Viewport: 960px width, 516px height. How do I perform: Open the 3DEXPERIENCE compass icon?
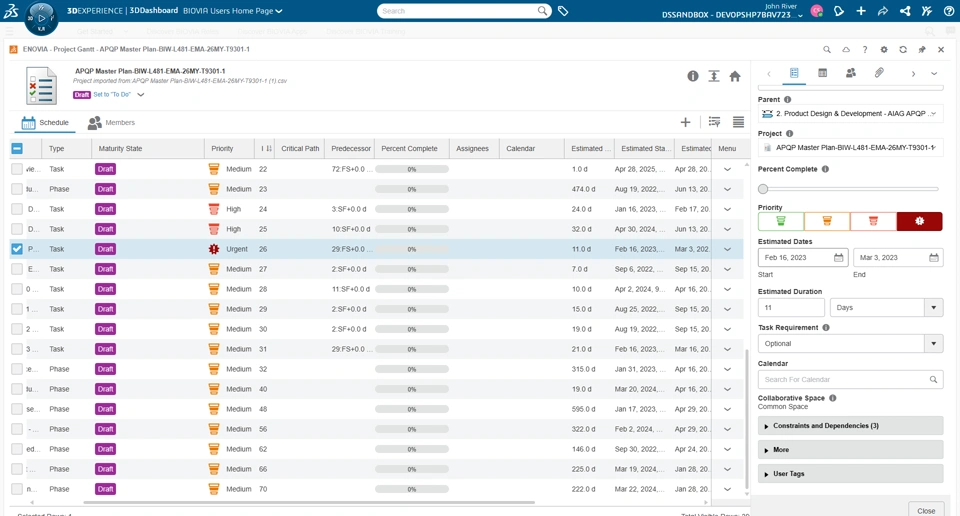point(41,18)
